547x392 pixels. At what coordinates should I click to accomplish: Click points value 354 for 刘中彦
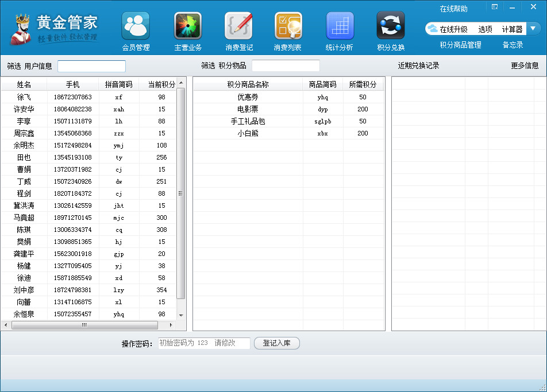161,290
